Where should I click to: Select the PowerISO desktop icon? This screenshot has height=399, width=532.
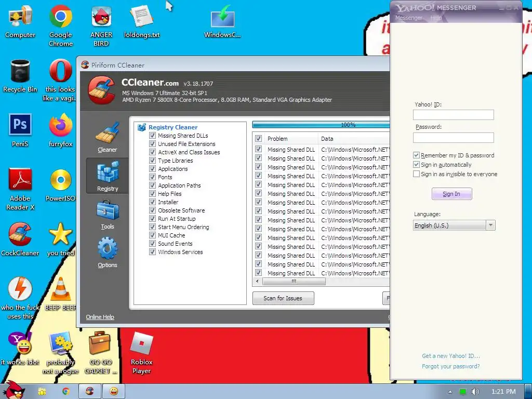pyautogui.click(x=61, y=185)
